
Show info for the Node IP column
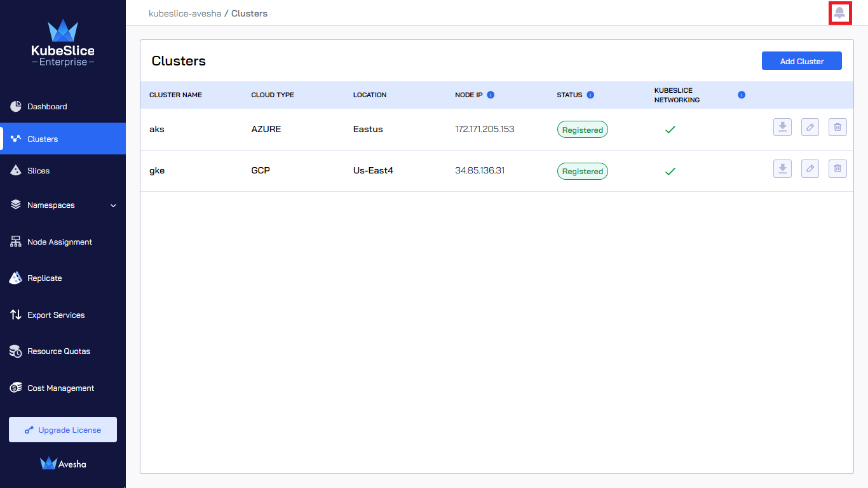491,95
